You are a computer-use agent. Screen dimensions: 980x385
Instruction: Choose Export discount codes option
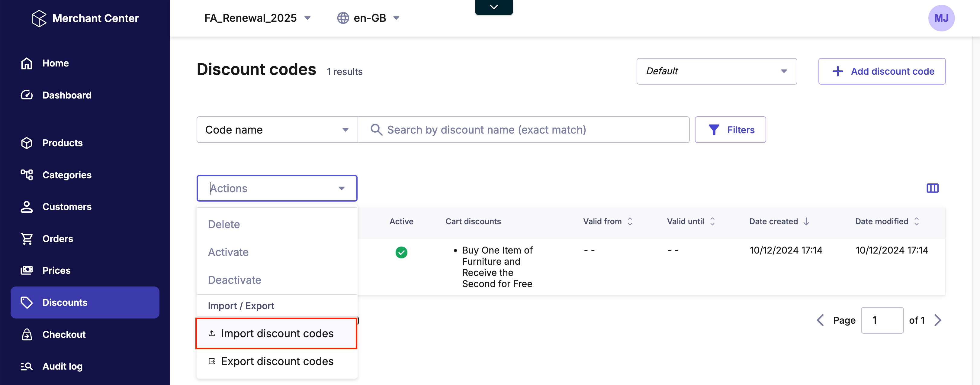tap(277, 361)
